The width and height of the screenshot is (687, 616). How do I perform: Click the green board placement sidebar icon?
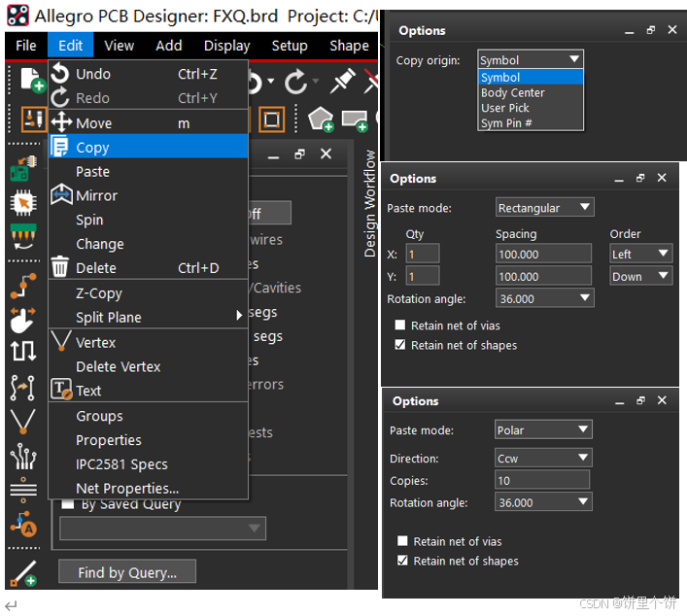pos(23,168)
